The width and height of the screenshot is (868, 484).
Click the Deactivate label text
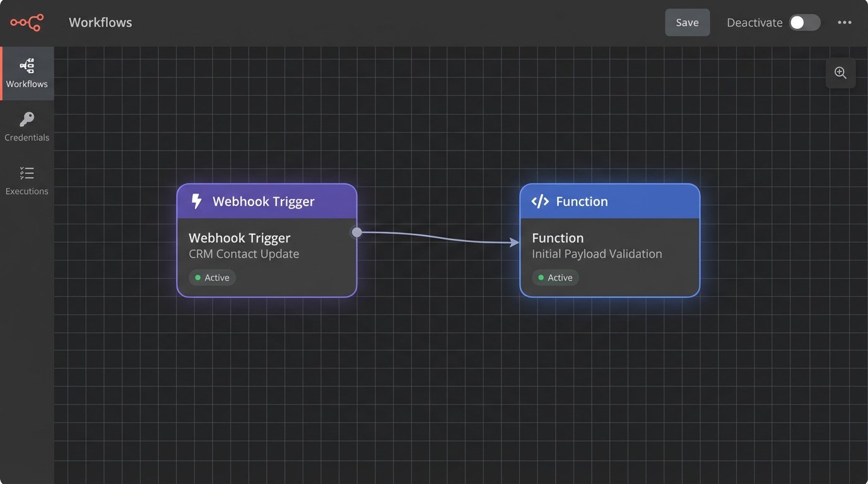pyautogui.click(x=754, y=22)
